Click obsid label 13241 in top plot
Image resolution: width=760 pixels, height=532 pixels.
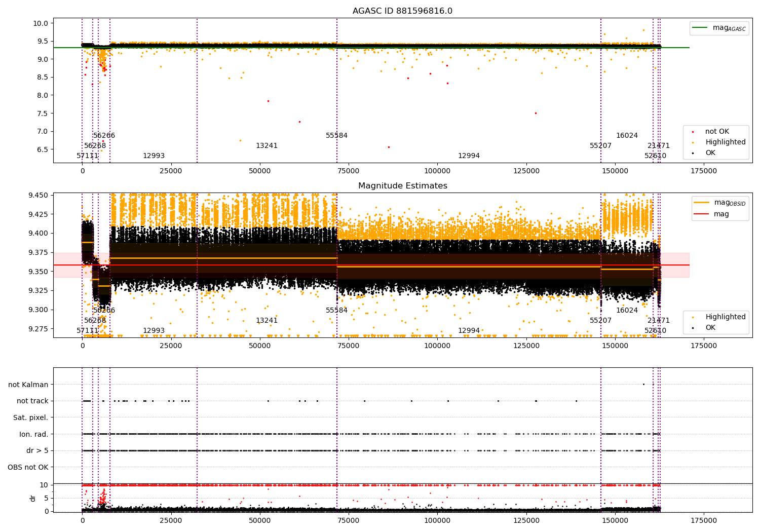[x=267, y=146]
